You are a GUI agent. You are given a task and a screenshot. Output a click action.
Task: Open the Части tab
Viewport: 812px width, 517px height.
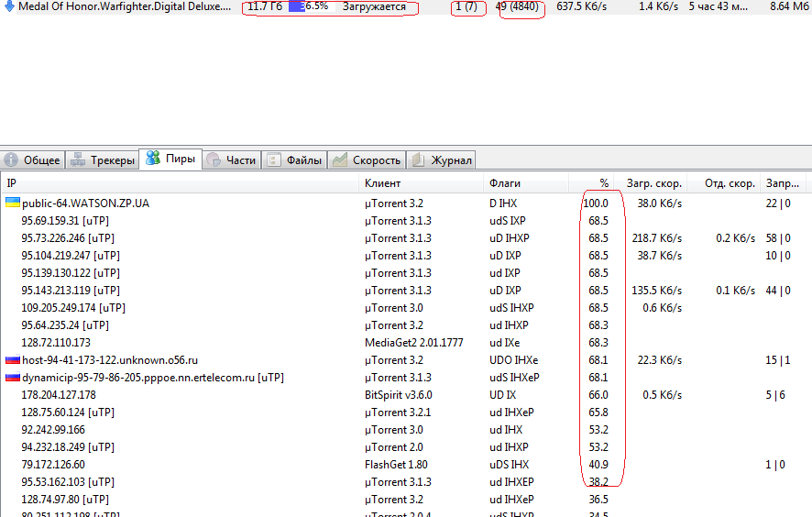[232, 160]
